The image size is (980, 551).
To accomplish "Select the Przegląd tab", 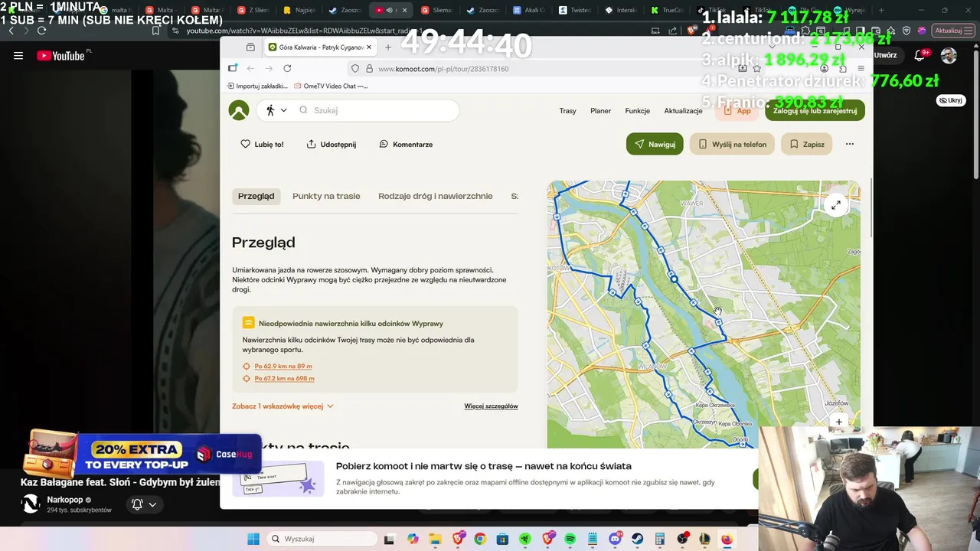I will tap(256, 196).
